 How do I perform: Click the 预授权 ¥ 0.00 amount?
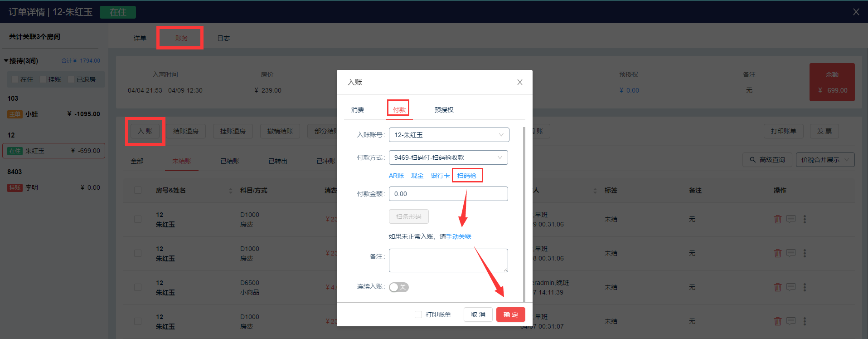[x=629, y=90]
